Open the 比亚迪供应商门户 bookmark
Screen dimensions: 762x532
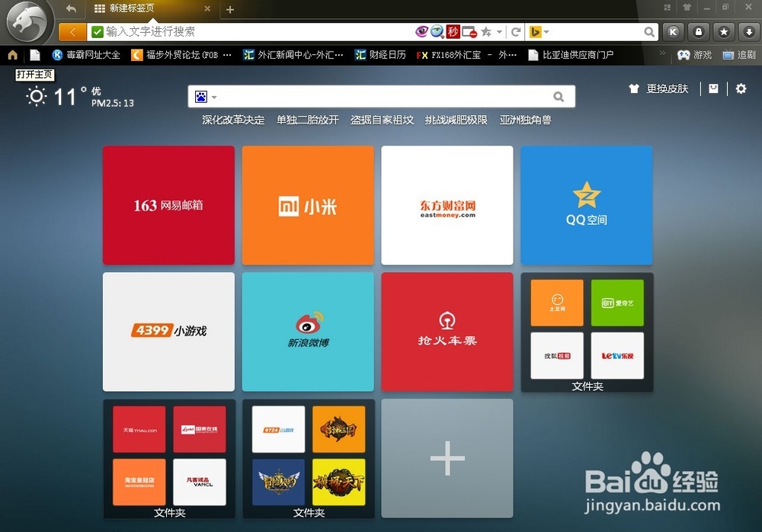[571, 55]
